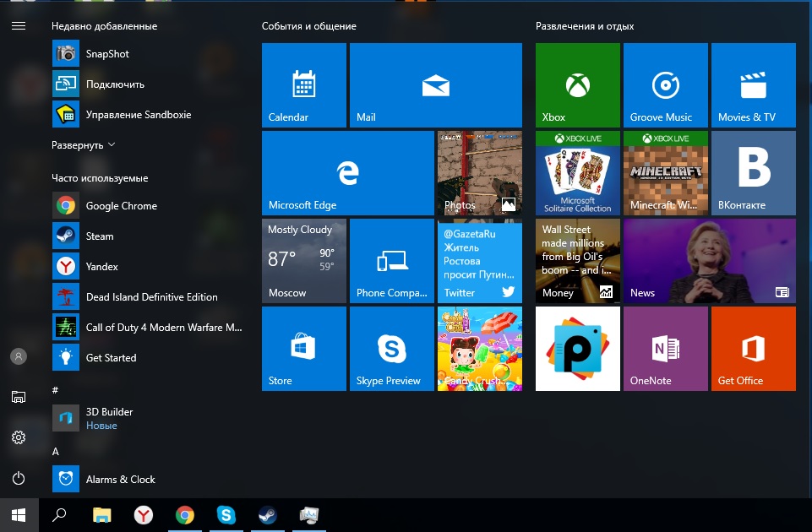Click the Развлечения и отдых group header
This screenshot has width=812, height=532.
click(x=585, y=26)
